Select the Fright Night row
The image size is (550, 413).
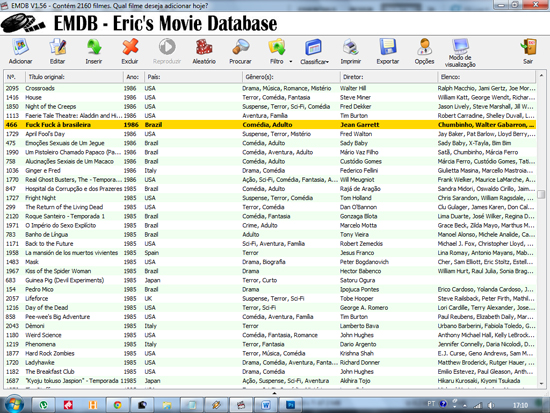pos(270,198)
